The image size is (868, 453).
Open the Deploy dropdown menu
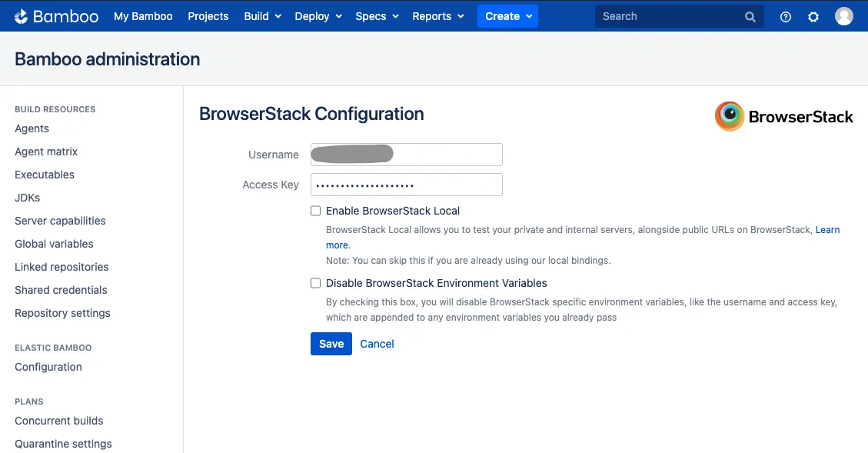point(318,16)
